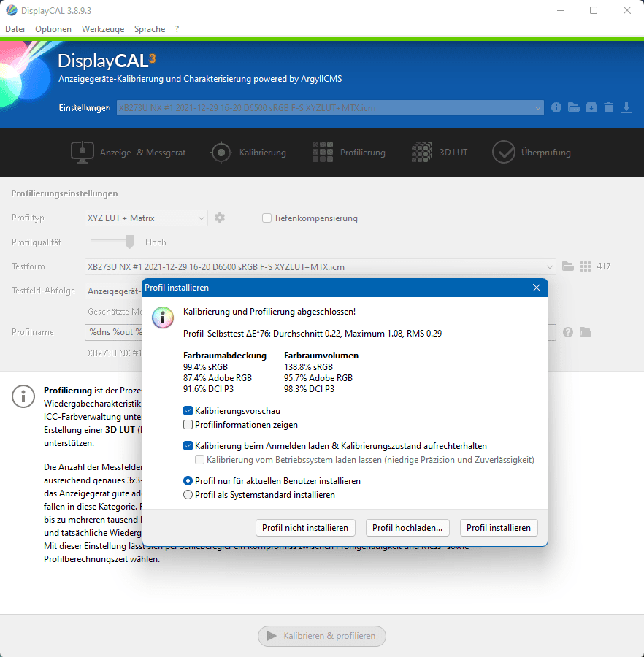
Task: Click the info icon in the install dialog
Action: pyautogui.click(x=163, y=318)
